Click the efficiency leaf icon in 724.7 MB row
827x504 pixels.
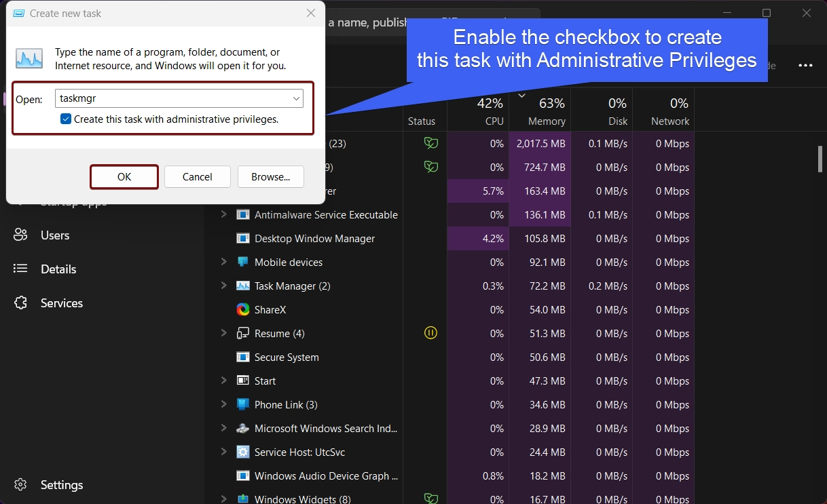point(430,167)
